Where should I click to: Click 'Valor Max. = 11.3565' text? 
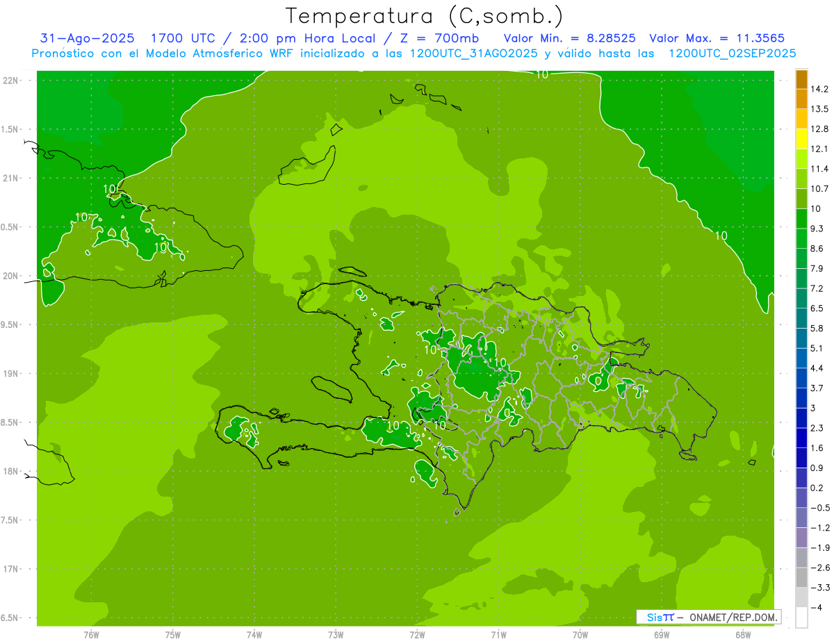pos(717,38)
